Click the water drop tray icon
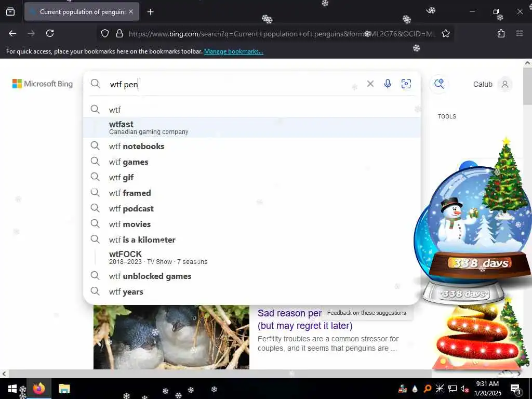This screenshot has height=399, width=532. pyautogui.click(x=415, y=389)
